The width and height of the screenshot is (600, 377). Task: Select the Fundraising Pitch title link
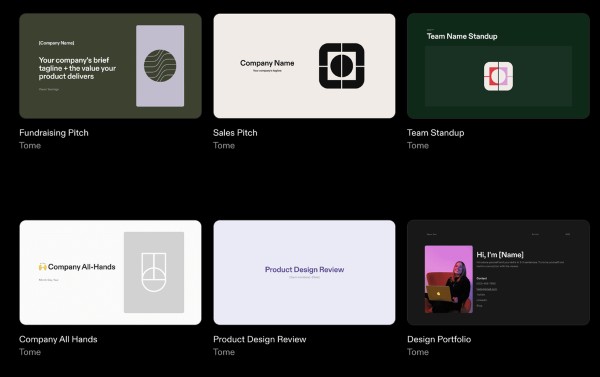point(54,133)
